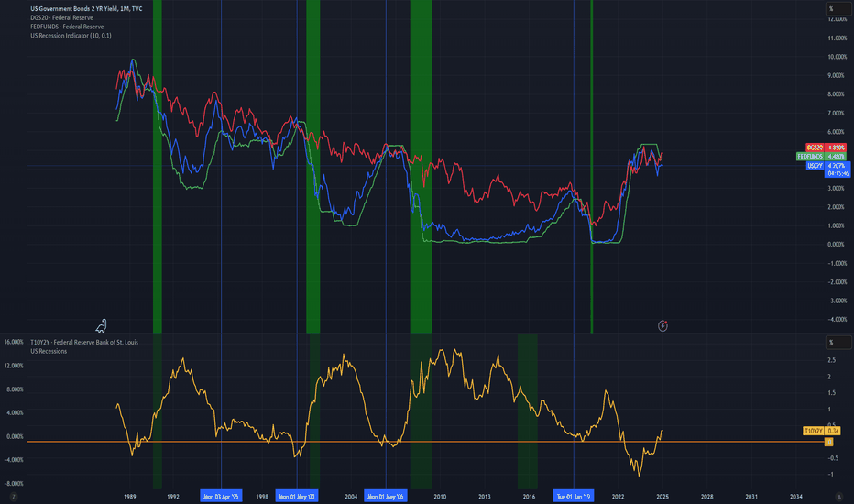Image resolution: width=854 pixels, height=504 pixels.
Task: Click the Mon 03 Apr '95 date marker
Action: pyautogui.click(x=221, y=497)
